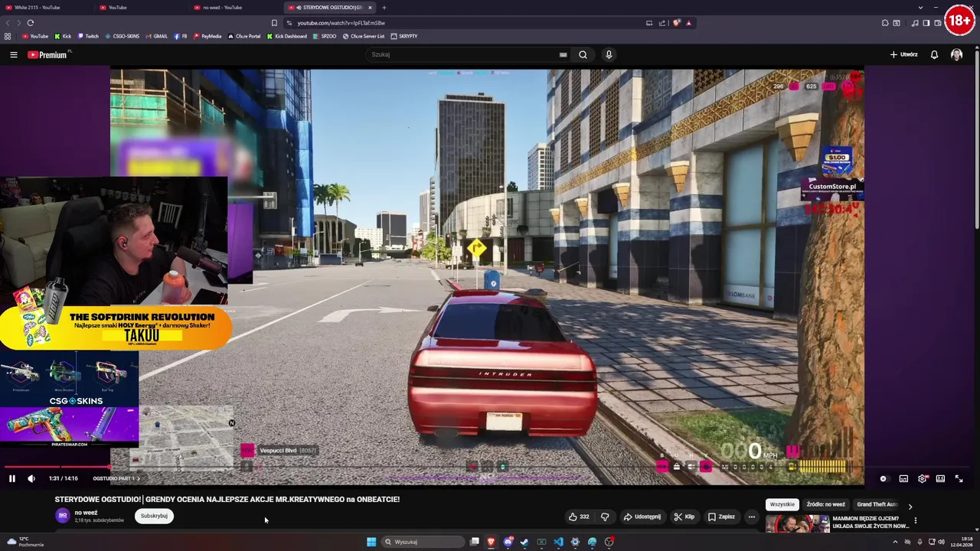Pause the video playback
The image size is (980, 551).
(12, 478)
